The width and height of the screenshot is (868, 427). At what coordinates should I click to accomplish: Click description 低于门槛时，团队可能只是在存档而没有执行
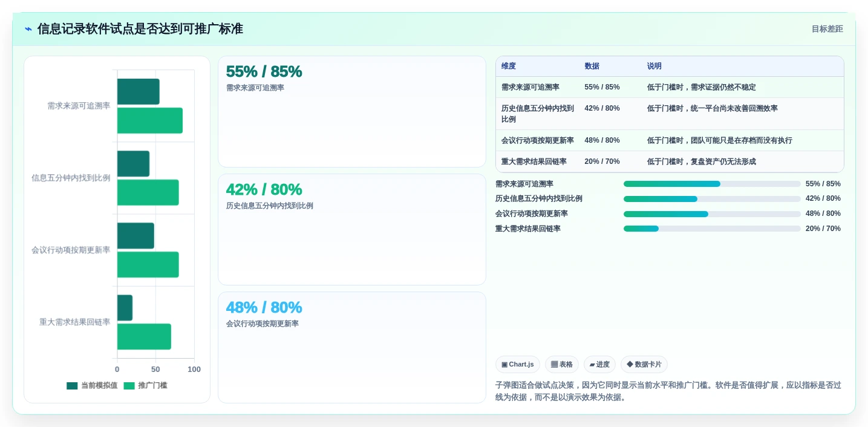coord(719,140)
